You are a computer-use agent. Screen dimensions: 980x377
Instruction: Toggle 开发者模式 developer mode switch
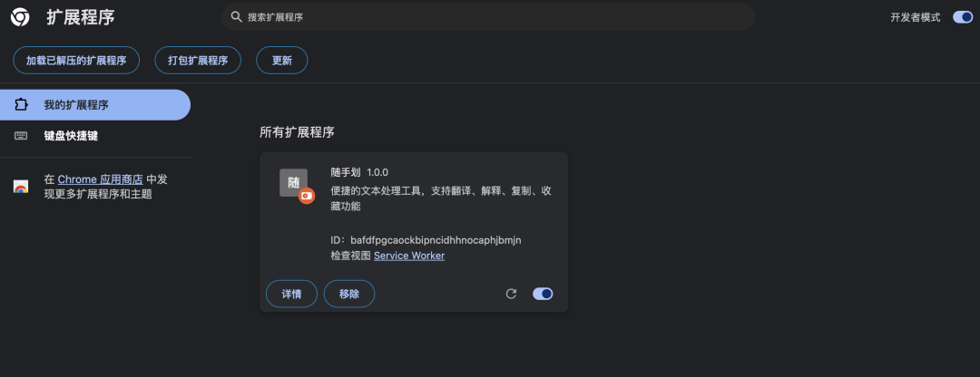click(963, 17)
